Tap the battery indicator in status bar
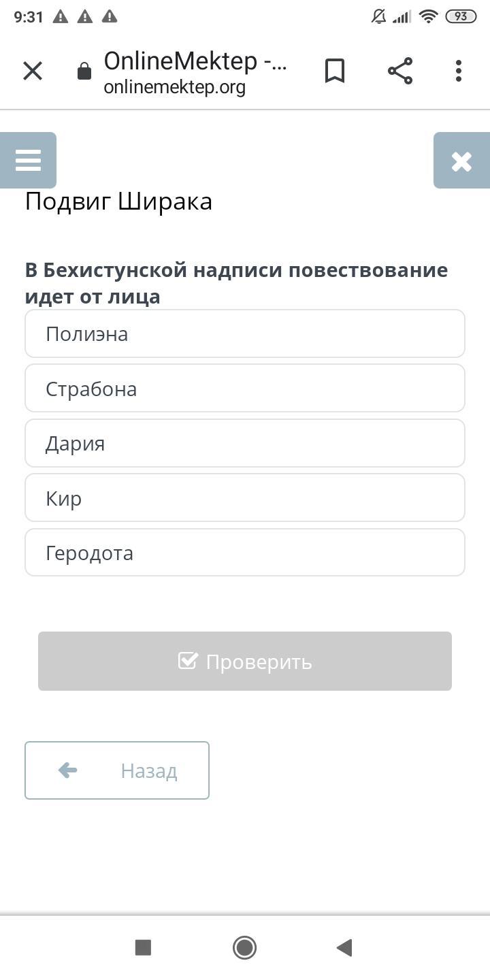Image resolution: width=490 pixels, height=980 pixels. click(461, 17)
